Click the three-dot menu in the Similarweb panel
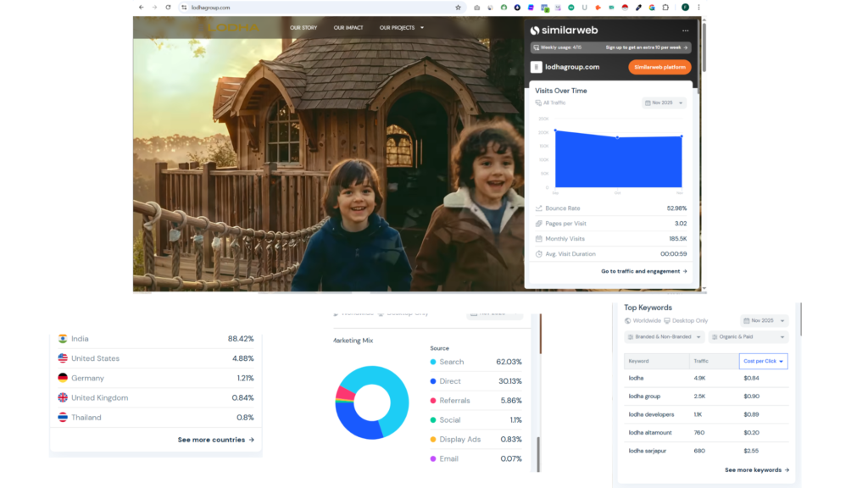 coord(686,30)
